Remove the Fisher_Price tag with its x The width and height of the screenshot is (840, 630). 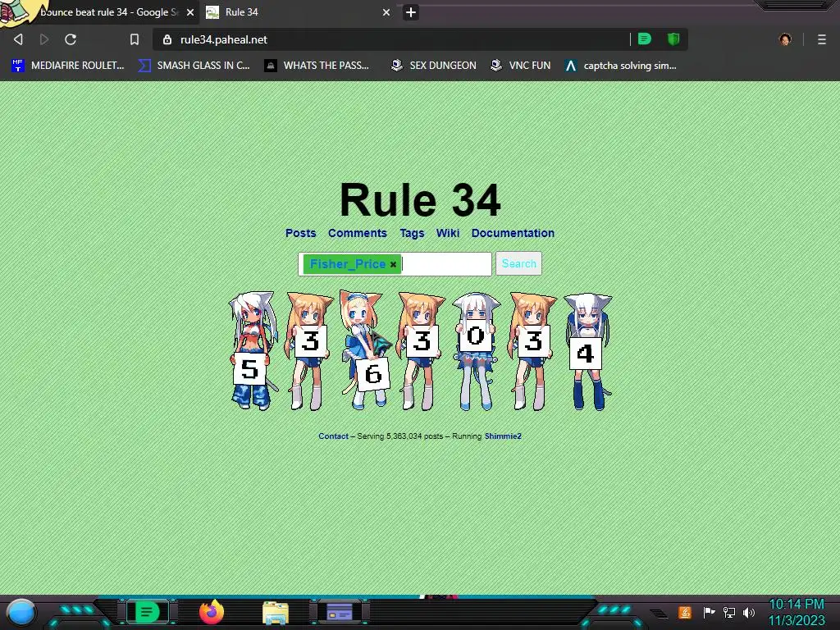tap(393, 265)
